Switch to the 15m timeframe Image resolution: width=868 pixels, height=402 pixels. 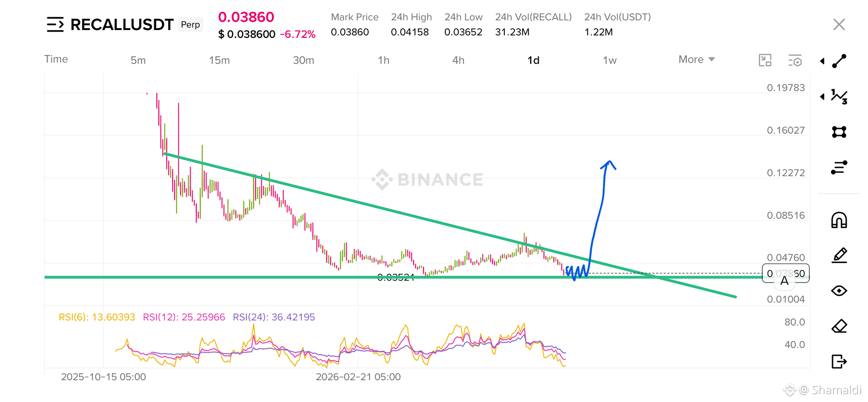tap(220, 60)
